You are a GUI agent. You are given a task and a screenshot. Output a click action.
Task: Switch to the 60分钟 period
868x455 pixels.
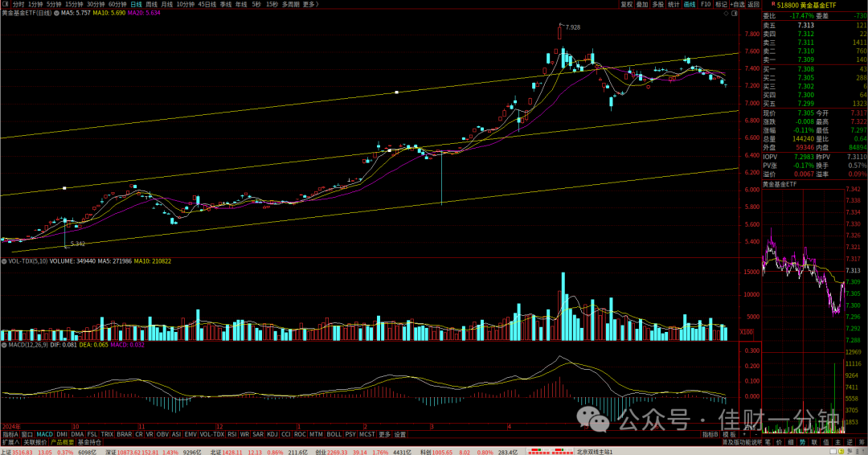tap(117, 5)
